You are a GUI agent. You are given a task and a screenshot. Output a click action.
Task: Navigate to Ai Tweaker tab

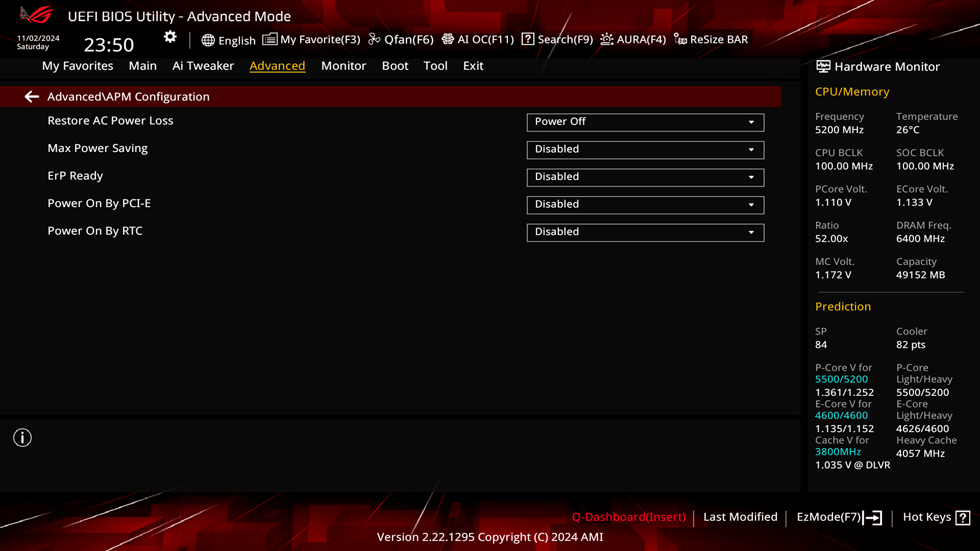click(x=203, y=65)
